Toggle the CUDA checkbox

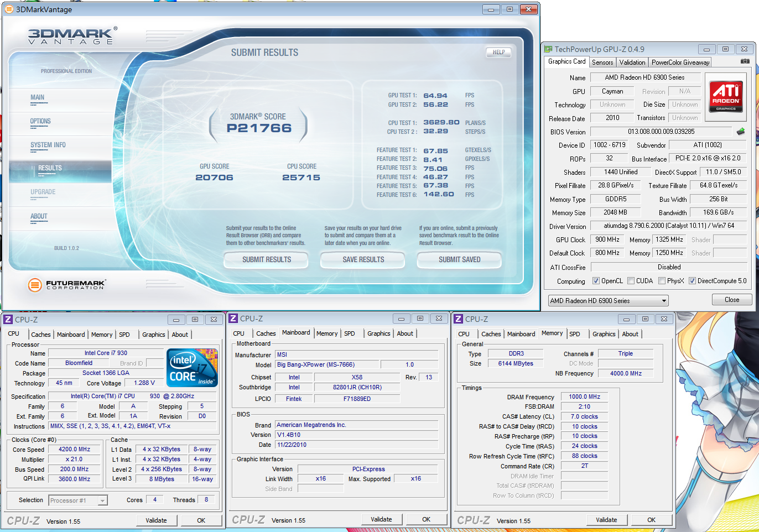coord(631,281)
